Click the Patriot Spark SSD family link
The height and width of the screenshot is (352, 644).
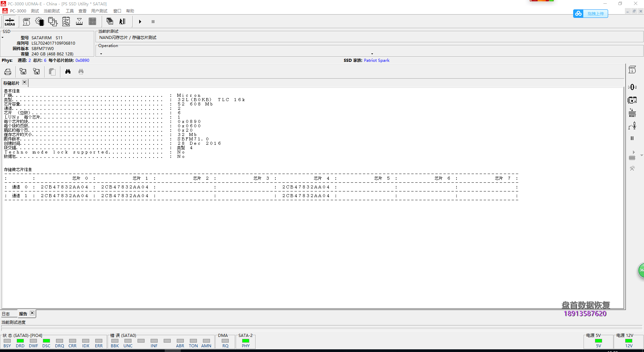[377, 60]
